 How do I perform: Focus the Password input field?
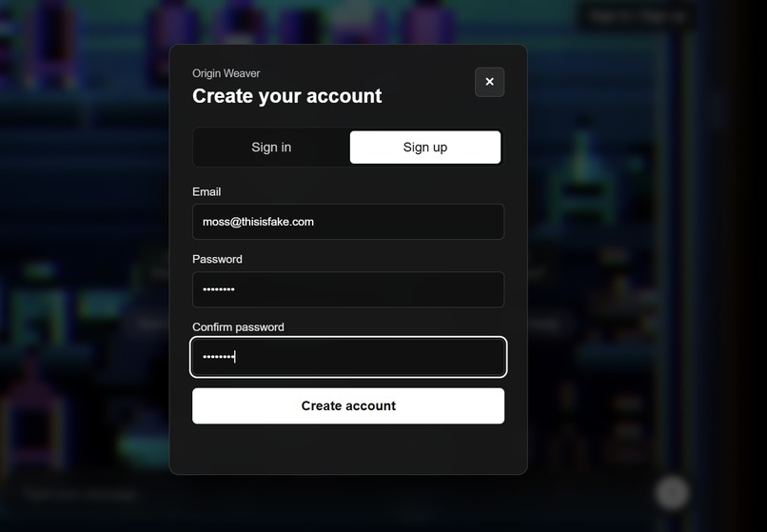pos(348,289)
